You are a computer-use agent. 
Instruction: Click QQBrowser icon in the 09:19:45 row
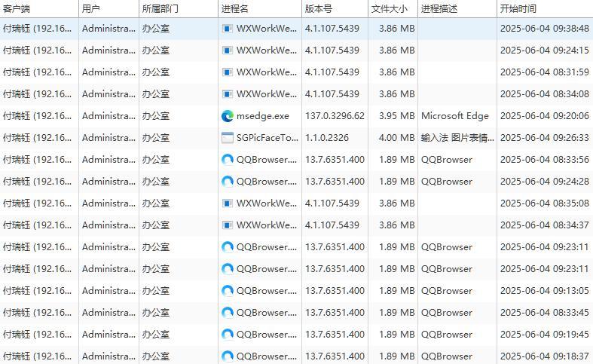coord(228,335)
